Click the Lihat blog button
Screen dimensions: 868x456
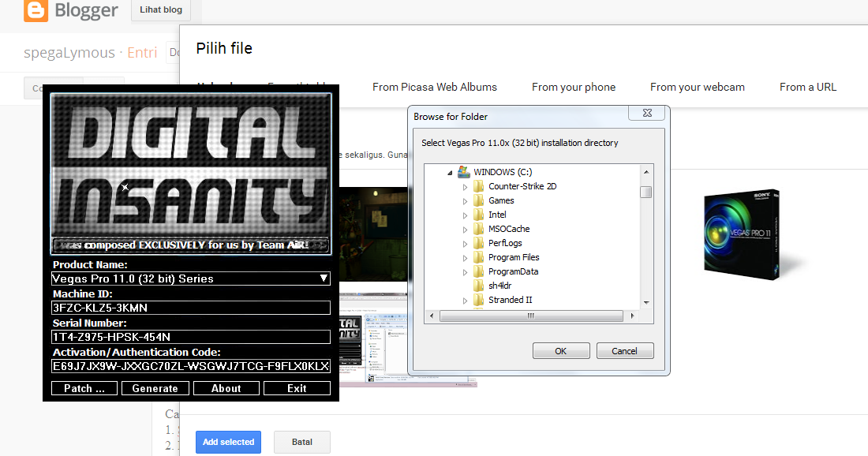(x=160, y=10)
